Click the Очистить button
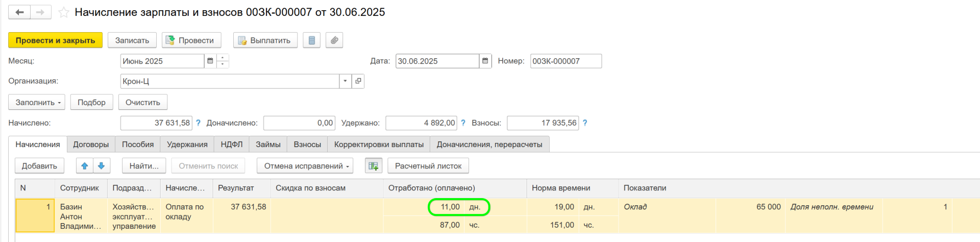The width and height of the screenshot is (980, 242). point(143,102)
